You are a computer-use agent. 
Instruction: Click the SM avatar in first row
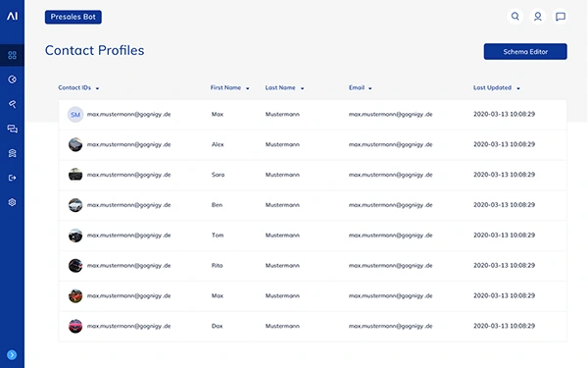click(x=75, y=115)
